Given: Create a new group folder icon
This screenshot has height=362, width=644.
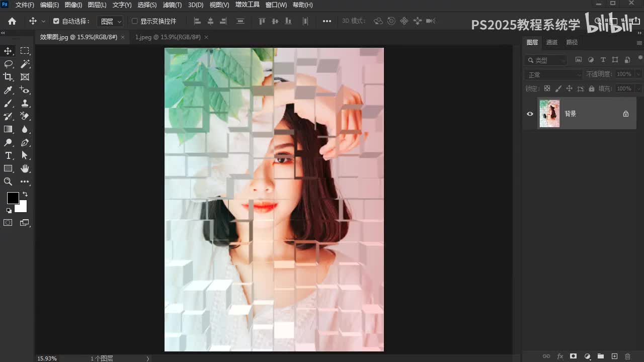Looking at the screenshot, I should pyautogui.click(x=601, y=356).
